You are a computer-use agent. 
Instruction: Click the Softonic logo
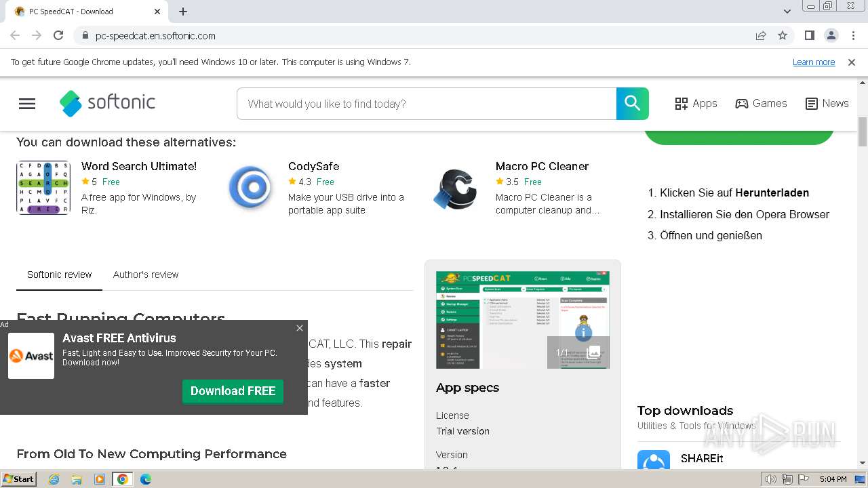click(x=107, y=103)
